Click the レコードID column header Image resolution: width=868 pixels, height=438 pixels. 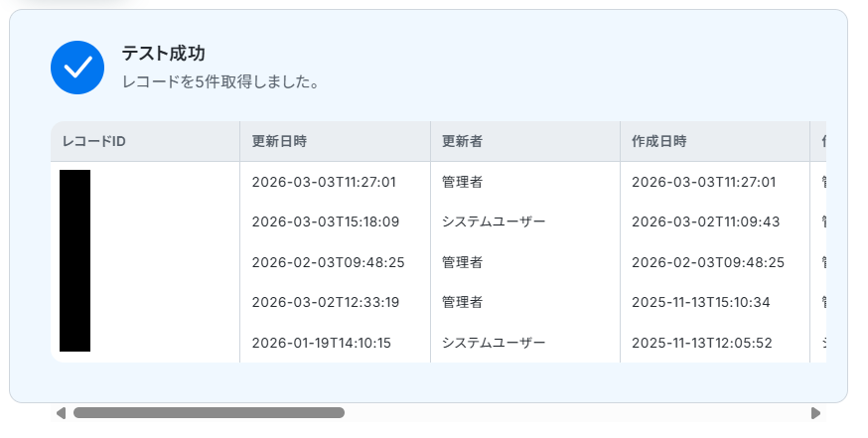(x=94, y=142)
